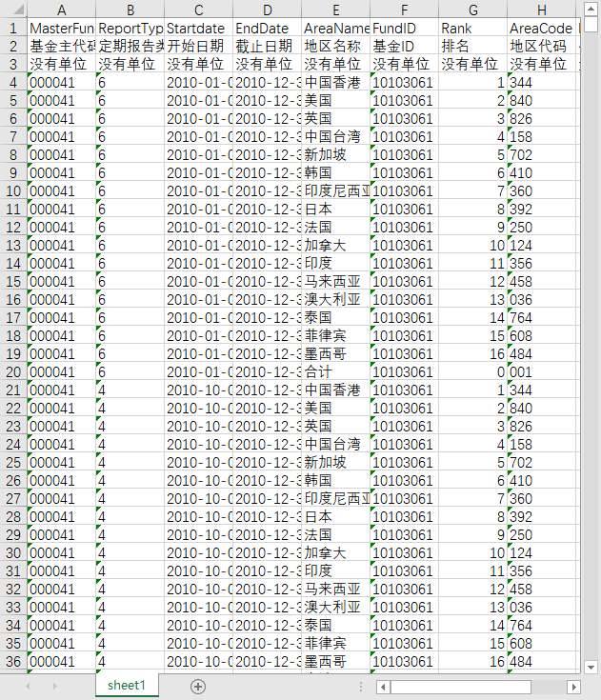Select the 韩国 cell in row 9
601x700 pixels.
point(336,172)
